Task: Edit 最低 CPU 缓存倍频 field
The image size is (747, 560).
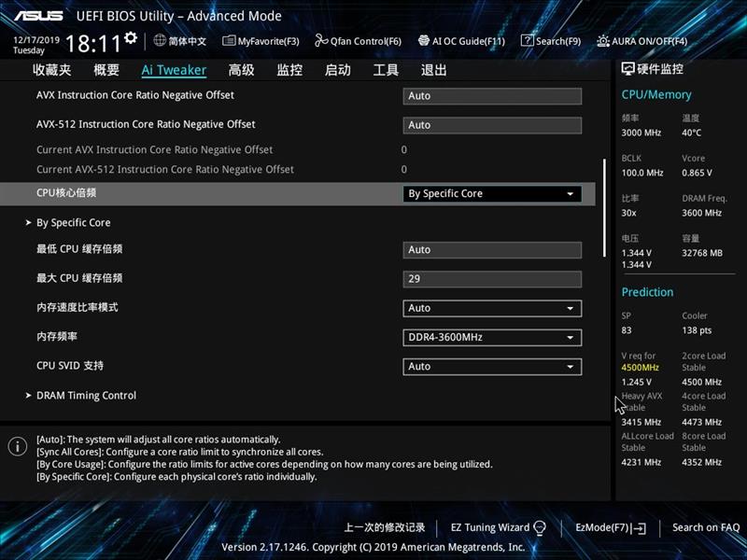Action: point(492,250)
